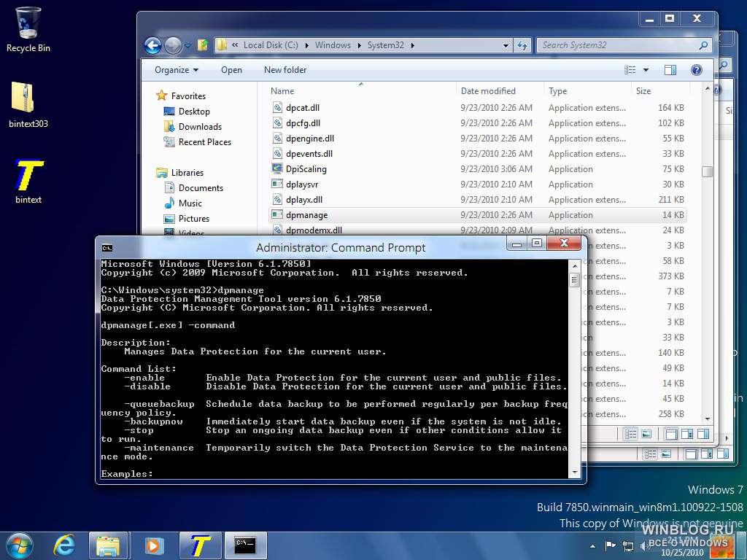Image resolution: width=747 pixels, height=560 pixels.
Task: Expand arrow after System32 breadcrumb
Action: tap(413, 45)
